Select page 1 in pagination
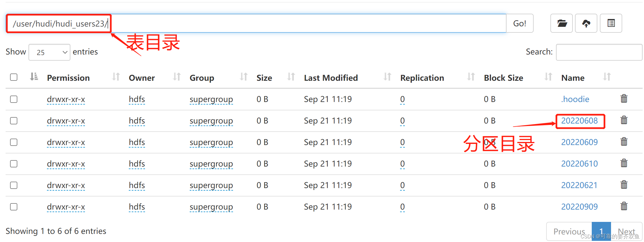Image resolution: width=644 pixels, height=242 pixels. tap(601, 231)
